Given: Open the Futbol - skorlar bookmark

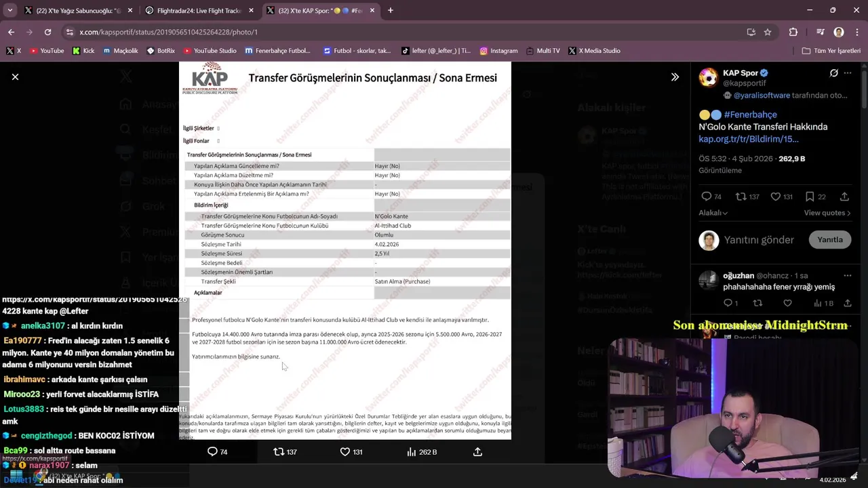Looking at the screenshot, I should [x=357, y=51].
